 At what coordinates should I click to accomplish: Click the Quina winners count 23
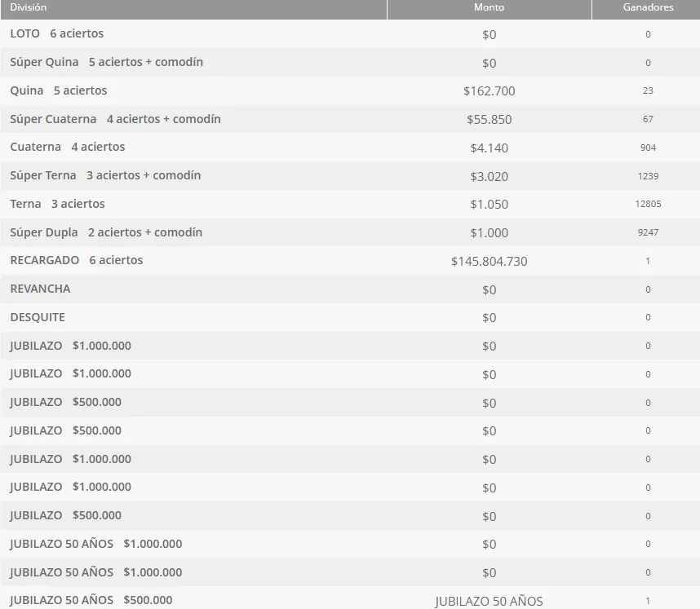tap(648, 91)
